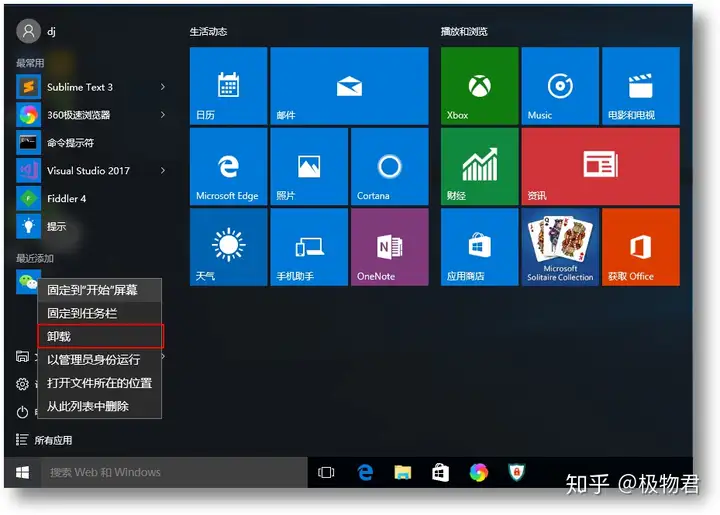
Task: Choose 打开文件所在的位置 in the context menu
Action: [100, 383]
